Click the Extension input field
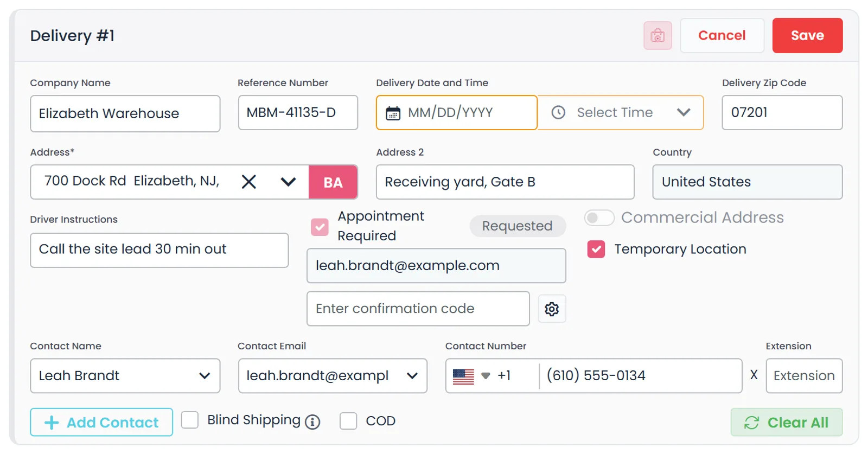Image resolution: width=868 pixels, height=454 pixels. click(804, 375)
